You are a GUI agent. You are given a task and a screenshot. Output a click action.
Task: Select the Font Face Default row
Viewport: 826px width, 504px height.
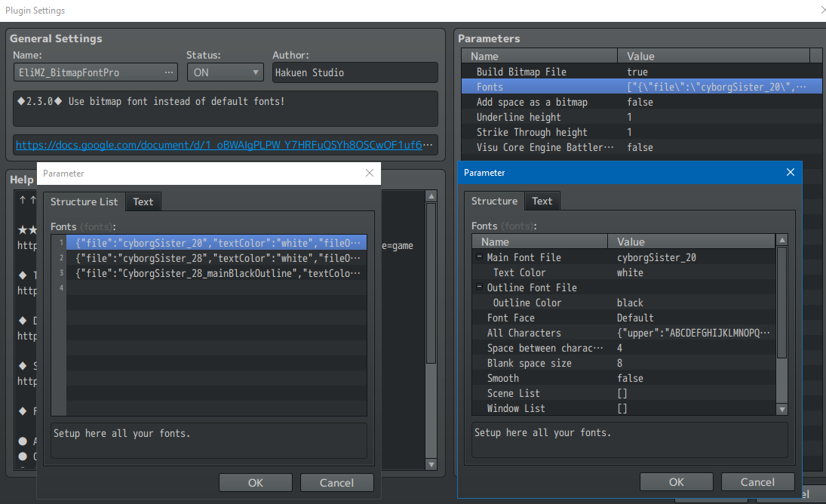coord(624,318)
